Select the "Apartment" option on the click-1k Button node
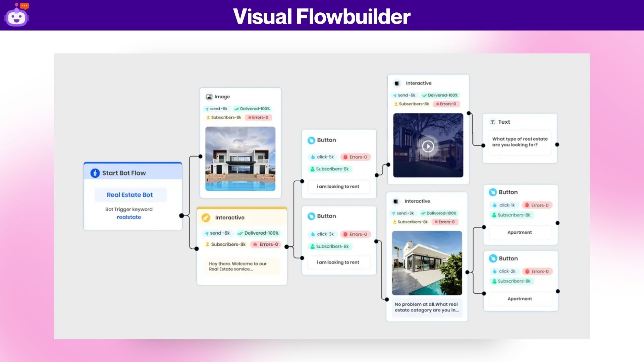644x362 pixels. (x=519, y=232)
